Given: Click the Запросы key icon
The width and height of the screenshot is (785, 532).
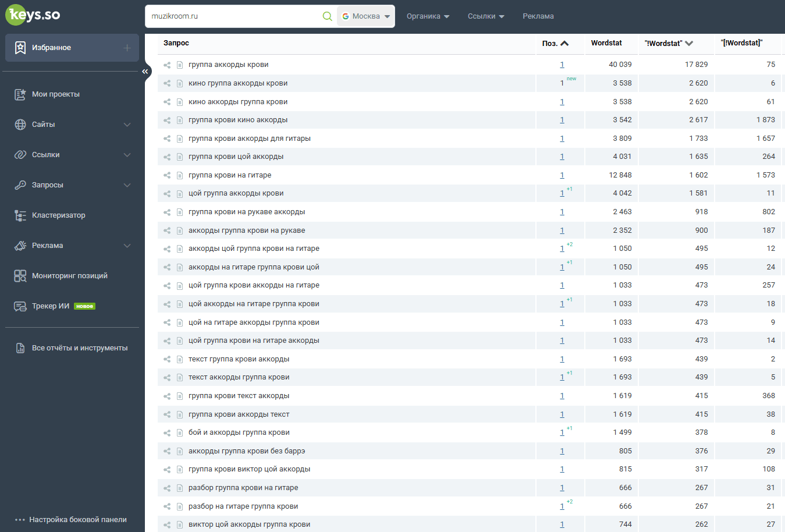Looking at the screenshot, I should click(x=20, y=185).
